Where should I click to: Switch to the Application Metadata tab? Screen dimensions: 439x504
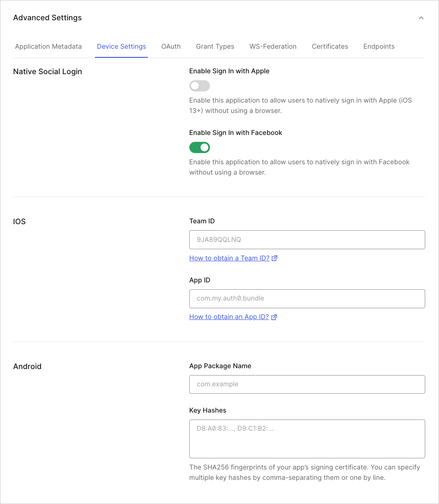click(x=48, y=46)
